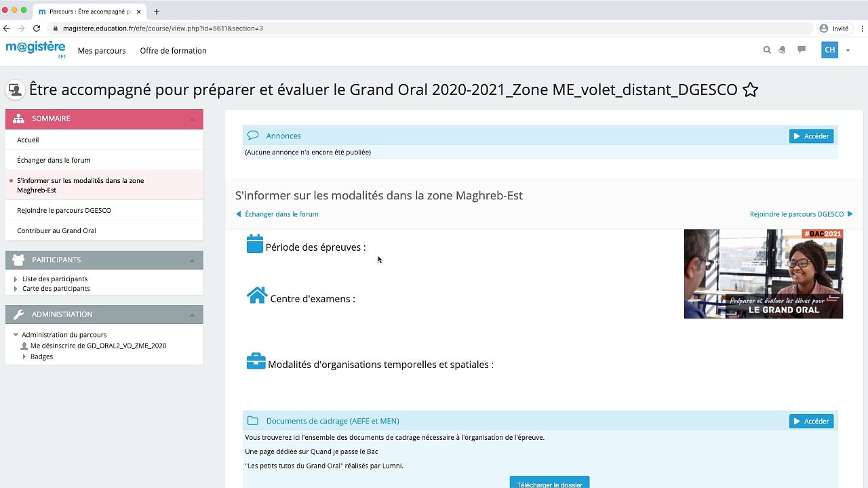Click the CH user avatar
The width and height of the screenshot is (868, 488).
[x=829, y=49]
